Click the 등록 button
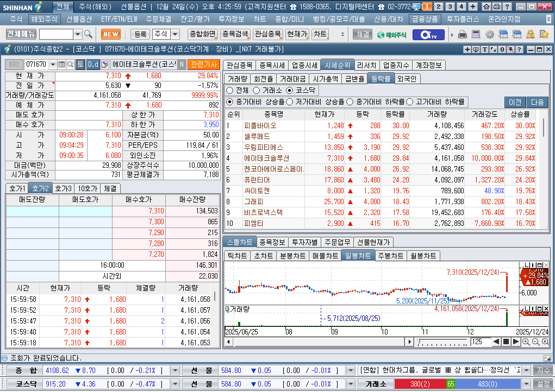Image resolution: width=555 pixels, height=392 pixels. pos(141,34)
